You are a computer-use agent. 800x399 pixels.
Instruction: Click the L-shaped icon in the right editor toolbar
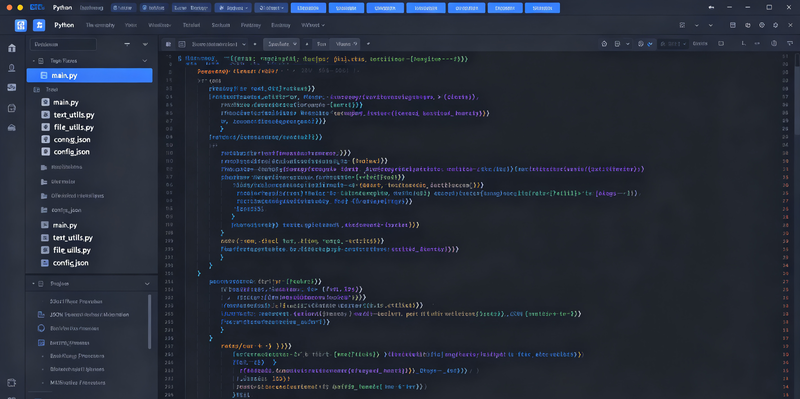point(743,44)
